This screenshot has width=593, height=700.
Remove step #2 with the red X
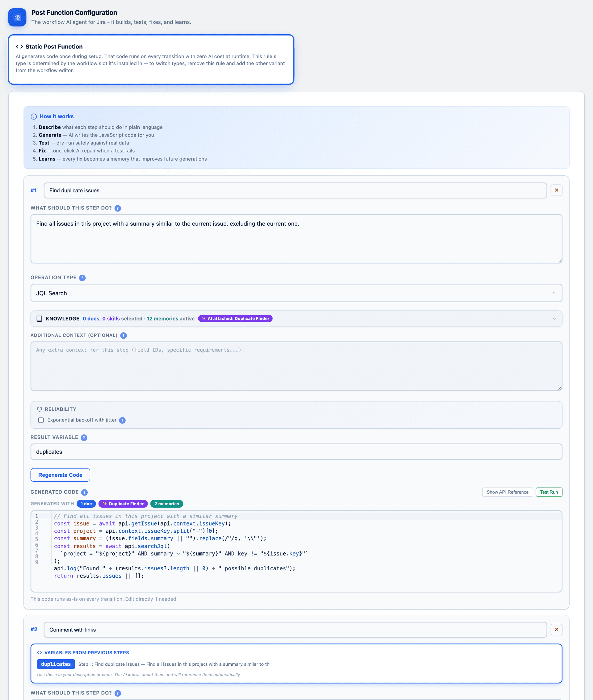pyautogui.click(x=556, y=629)
